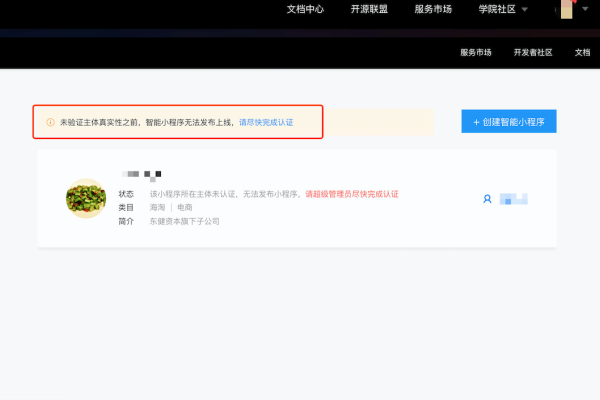
Task: Click the orange info icon in warning banner
Action: pyautogui.click(x=51, y=122)
